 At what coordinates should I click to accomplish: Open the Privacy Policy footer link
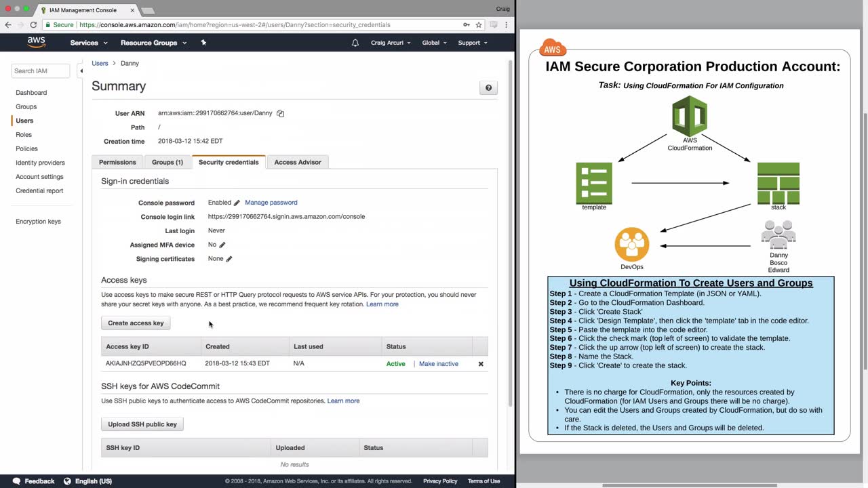click(x=440, y=481)
